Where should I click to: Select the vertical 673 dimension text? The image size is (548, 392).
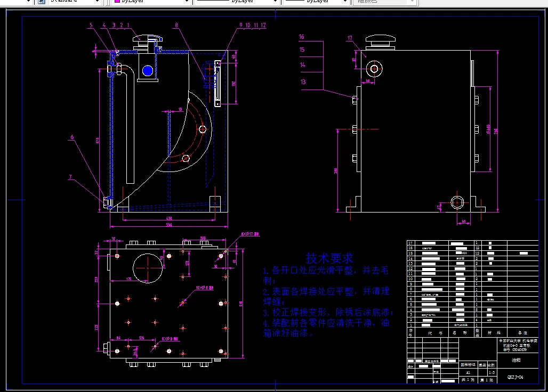click(97, 140)
